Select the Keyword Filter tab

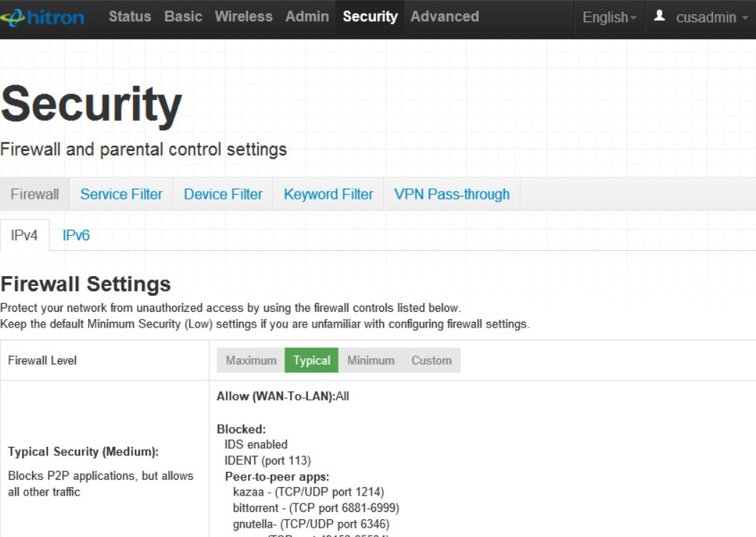328,194
